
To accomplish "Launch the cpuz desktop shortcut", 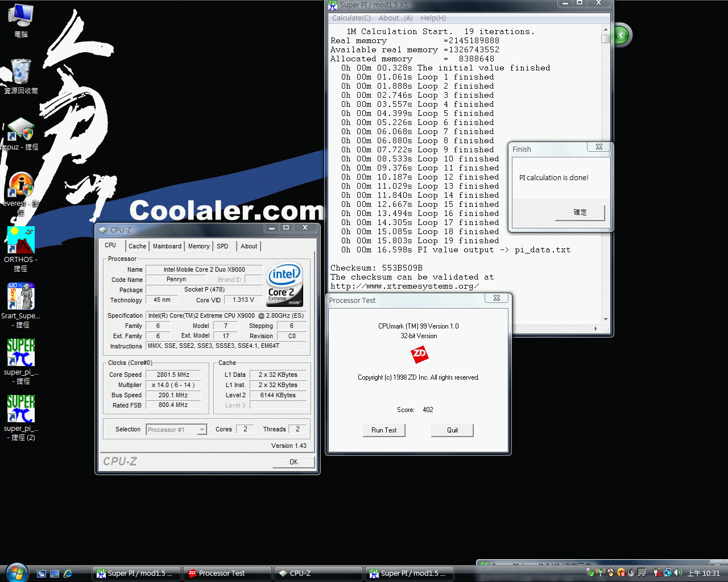I will [x=21, y=134].
